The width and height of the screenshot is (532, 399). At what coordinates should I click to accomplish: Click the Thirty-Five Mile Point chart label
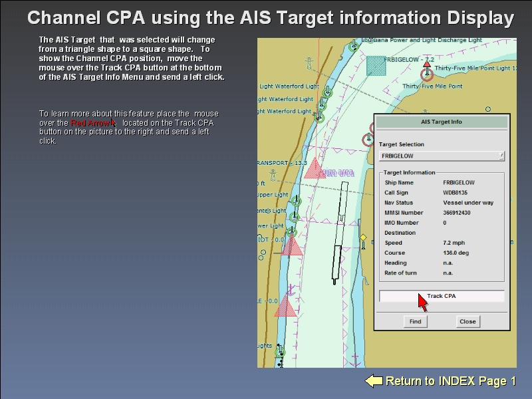pos(432,86)
